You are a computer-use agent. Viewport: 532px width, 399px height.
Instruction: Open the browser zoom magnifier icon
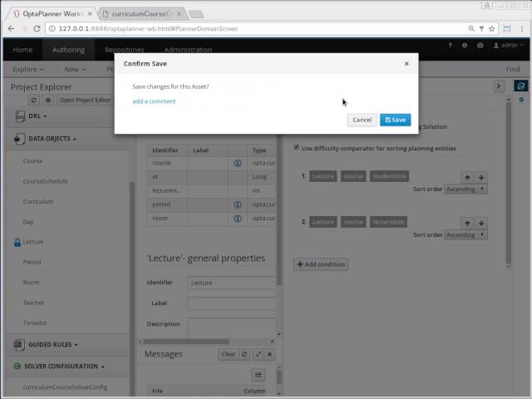471,29
